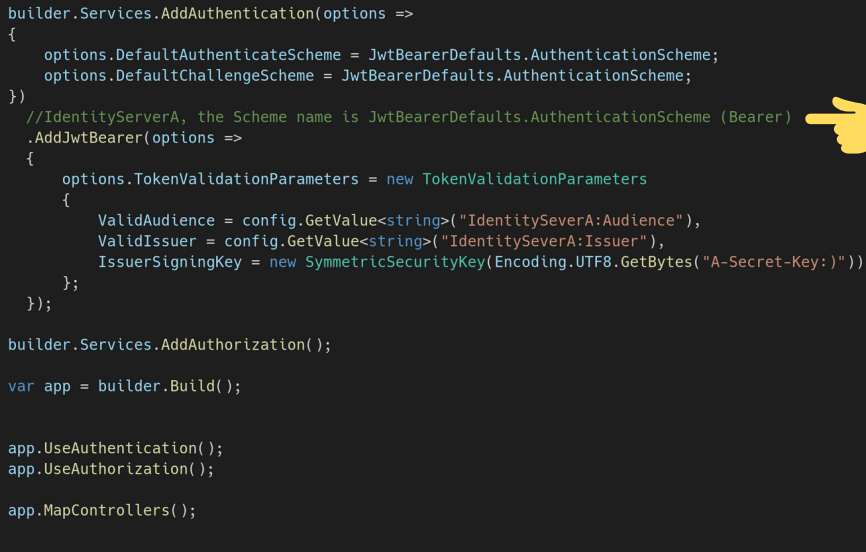Click the AddAuthentication method call
This screenshot has width=866, height=552.
237,14
